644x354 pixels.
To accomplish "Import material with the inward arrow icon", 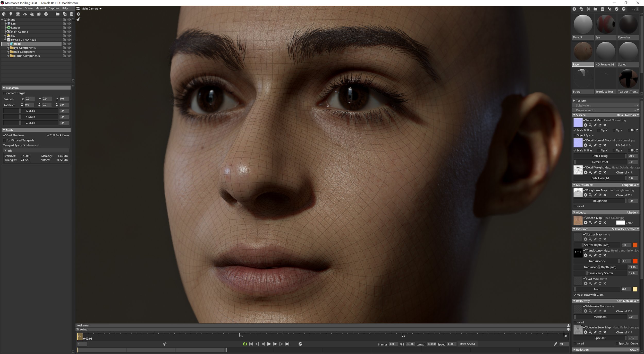I will coord(616,9).
